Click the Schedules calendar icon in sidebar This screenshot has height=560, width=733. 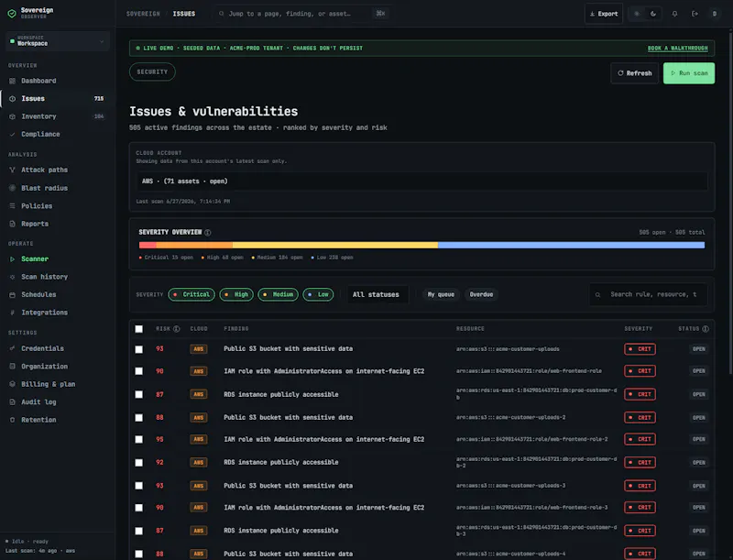click(x=13, y=295)
